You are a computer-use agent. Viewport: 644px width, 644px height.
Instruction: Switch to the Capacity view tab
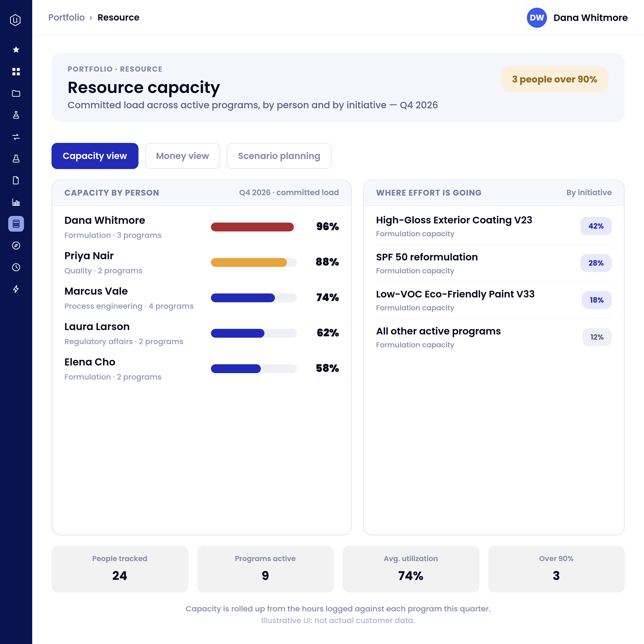[x=95, y=156]
